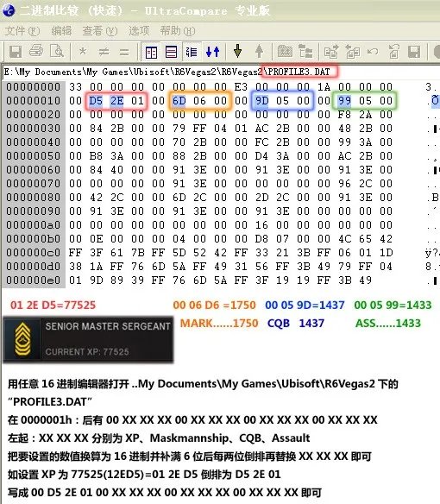Open the 编辑 menu
The height and width of the screenshot is (504, 440).
point(61,31)
